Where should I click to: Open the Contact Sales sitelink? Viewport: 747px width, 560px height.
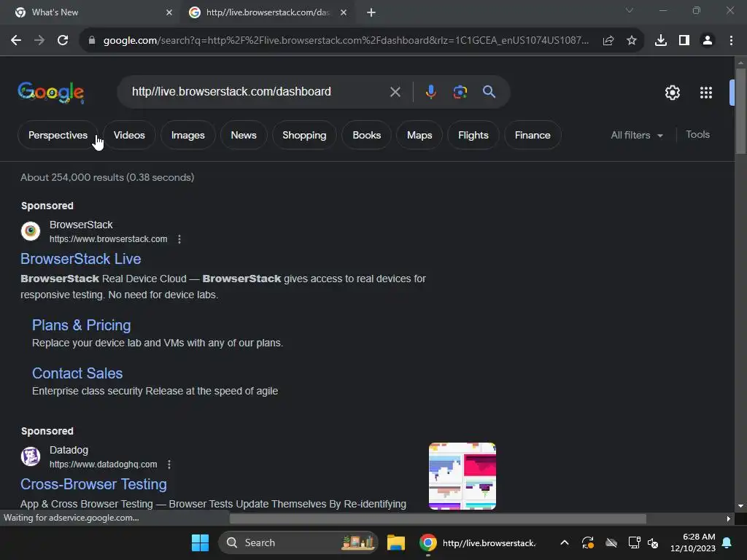tap(77, 373)
